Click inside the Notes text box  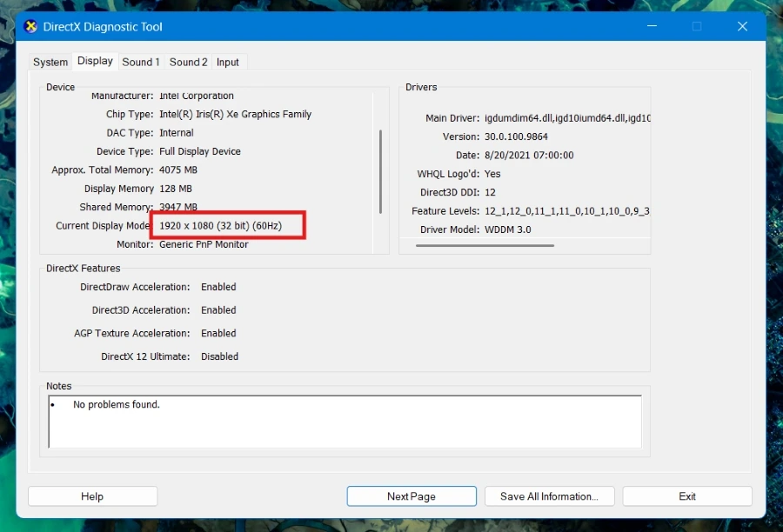[345, 422]
